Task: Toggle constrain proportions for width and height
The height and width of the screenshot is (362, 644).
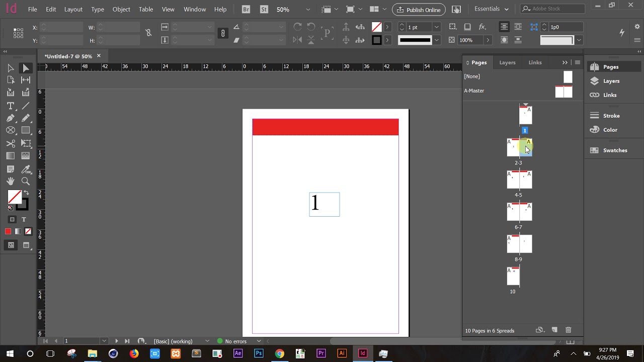Action: click(x=148, y=33)
